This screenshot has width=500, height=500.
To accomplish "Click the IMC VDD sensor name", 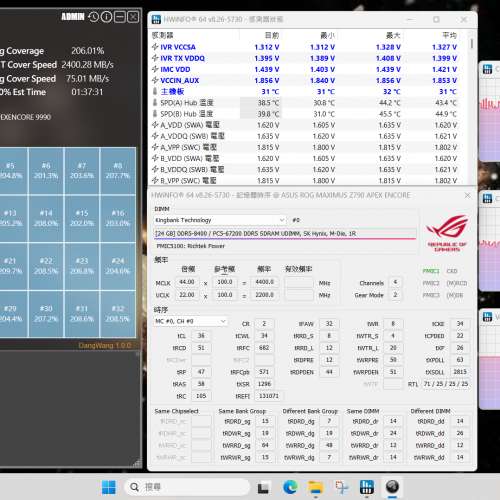I will 175,69.
